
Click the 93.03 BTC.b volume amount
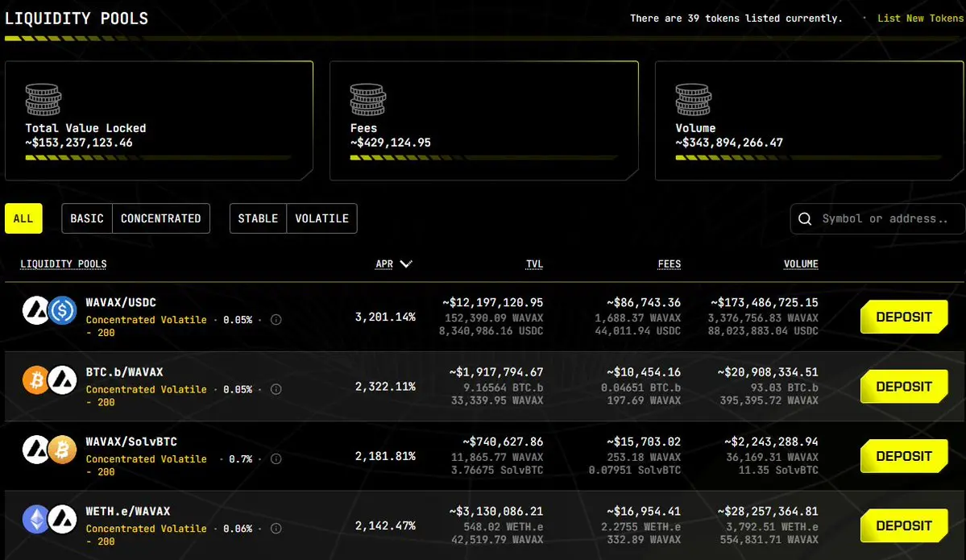[784, 388]
